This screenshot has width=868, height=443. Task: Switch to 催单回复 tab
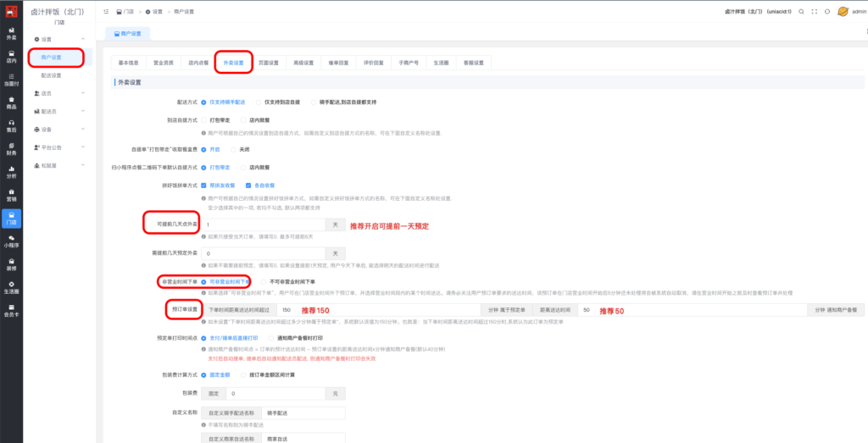coord(338,63)
